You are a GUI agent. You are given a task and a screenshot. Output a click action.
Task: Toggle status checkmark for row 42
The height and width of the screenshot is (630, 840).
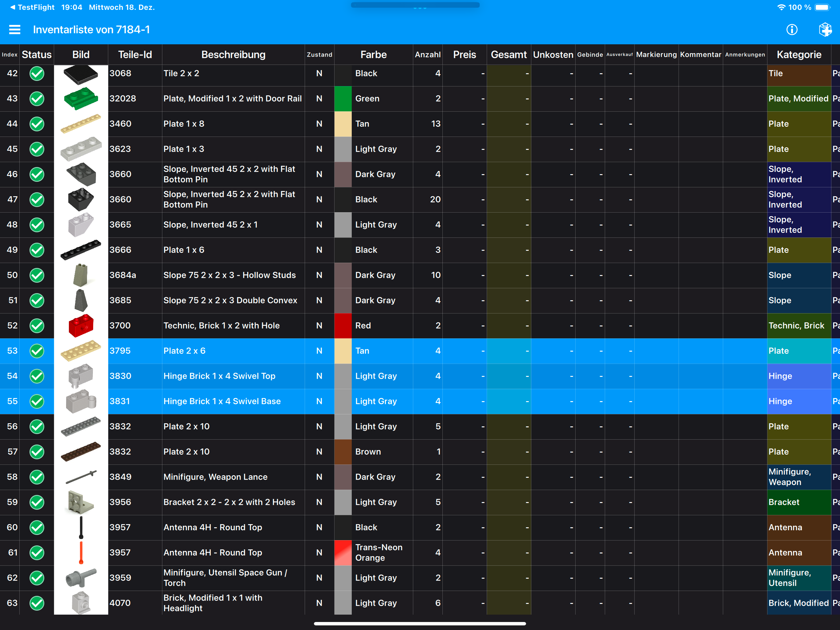(x=37, y=73)
